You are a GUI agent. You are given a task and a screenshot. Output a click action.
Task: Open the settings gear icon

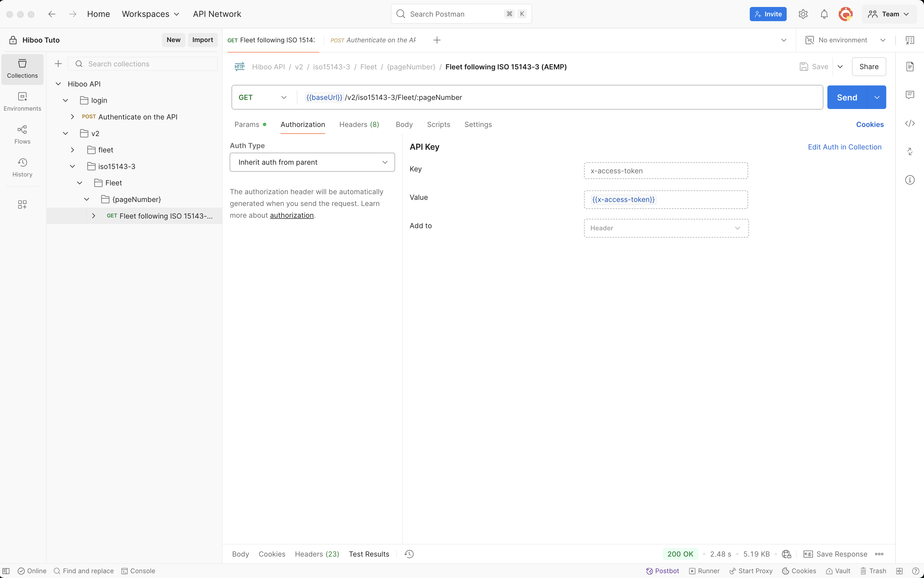[803, 14]
